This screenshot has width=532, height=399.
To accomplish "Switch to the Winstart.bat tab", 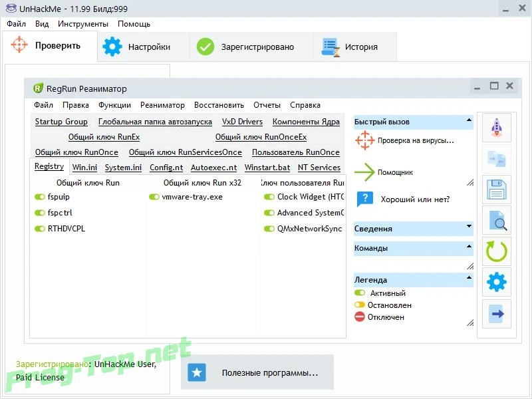I will (x=267, y=168).
